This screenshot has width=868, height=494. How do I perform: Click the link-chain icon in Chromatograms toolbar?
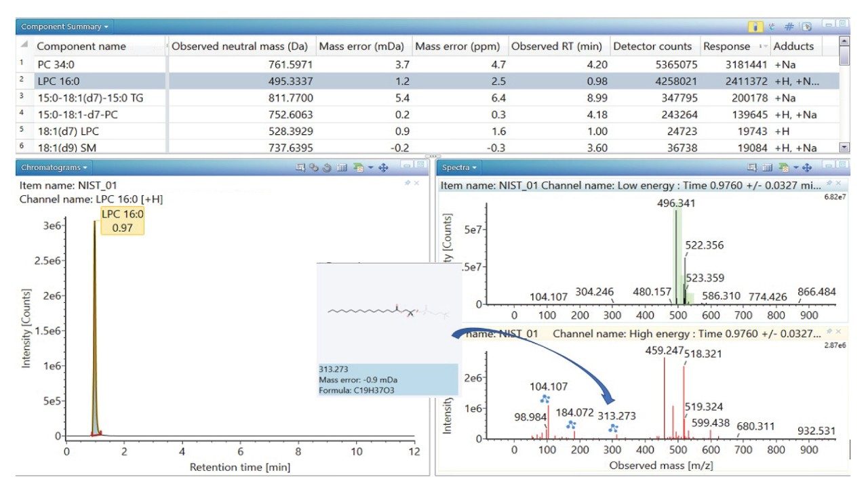point(313,167)
